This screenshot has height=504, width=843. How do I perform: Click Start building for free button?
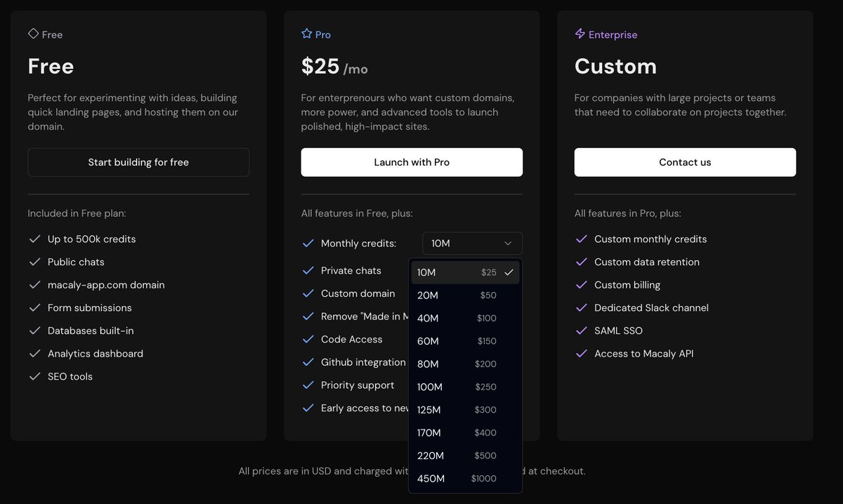pyautogui.click(x=138, y=162)
